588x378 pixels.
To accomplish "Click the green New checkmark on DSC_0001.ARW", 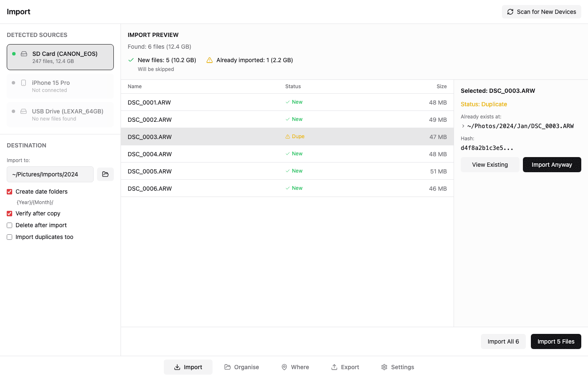I will (287, 102).
